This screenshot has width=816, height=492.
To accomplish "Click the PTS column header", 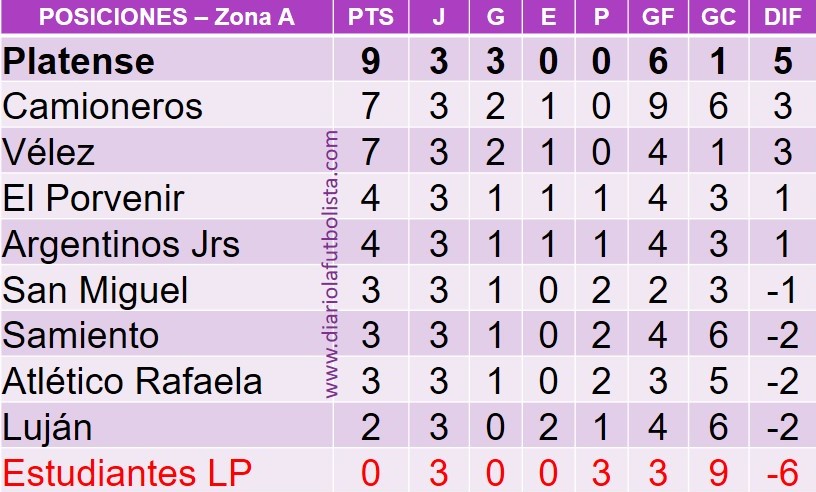I will [371, 17].
